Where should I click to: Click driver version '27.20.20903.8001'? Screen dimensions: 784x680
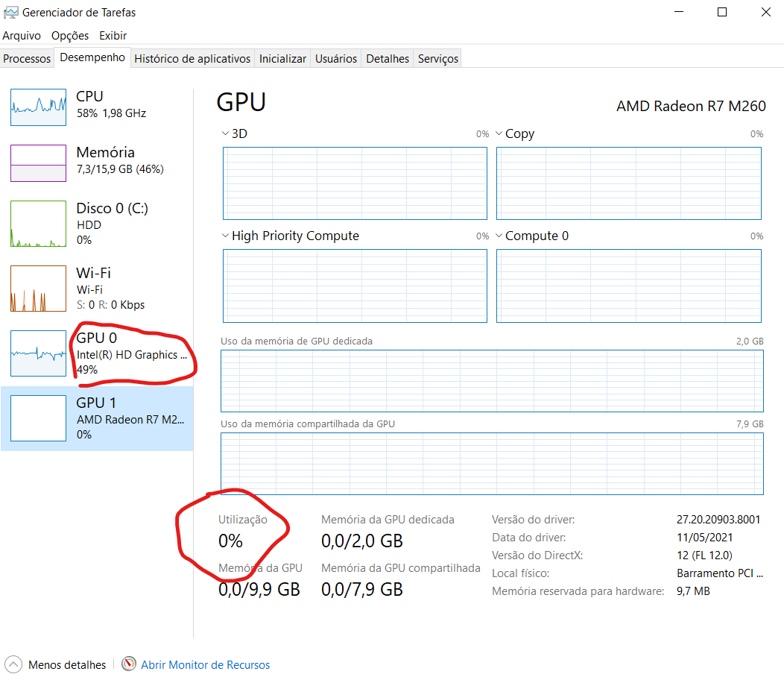718,520
